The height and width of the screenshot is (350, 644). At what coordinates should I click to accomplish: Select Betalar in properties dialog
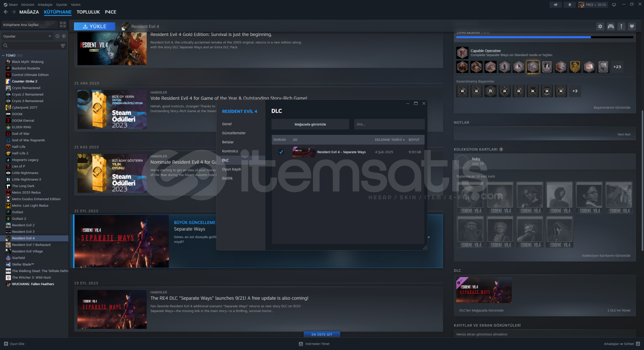coord(228,142)
